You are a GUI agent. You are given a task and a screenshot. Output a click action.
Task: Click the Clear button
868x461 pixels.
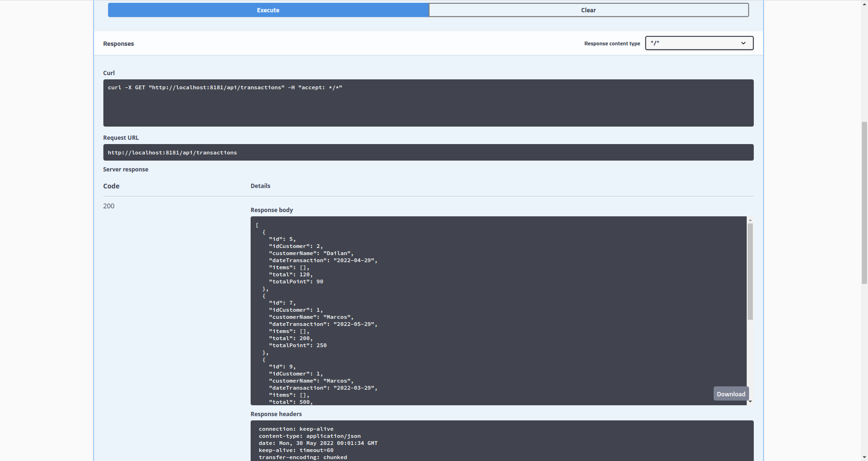[588, 9]
